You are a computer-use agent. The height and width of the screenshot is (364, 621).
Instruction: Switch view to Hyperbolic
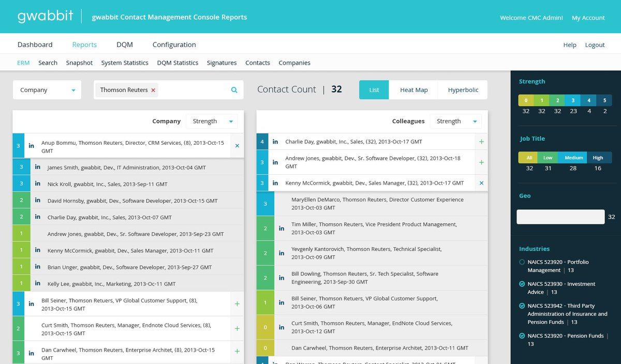tap(463, 90)
